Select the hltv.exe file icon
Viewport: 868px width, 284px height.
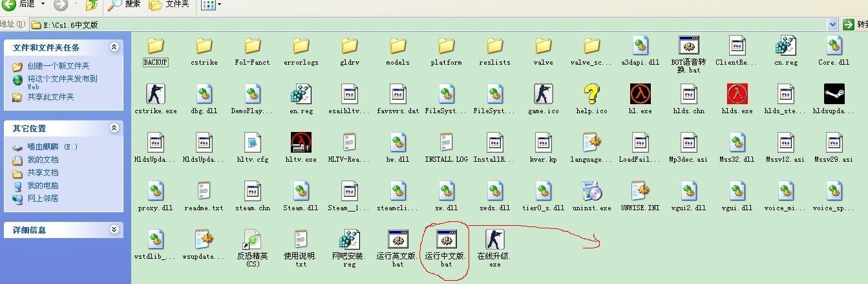tap(301, 142)
